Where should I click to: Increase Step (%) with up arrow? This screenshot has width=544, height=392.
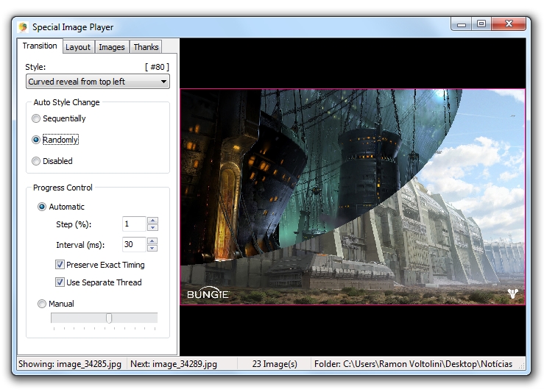click(152, 220)
